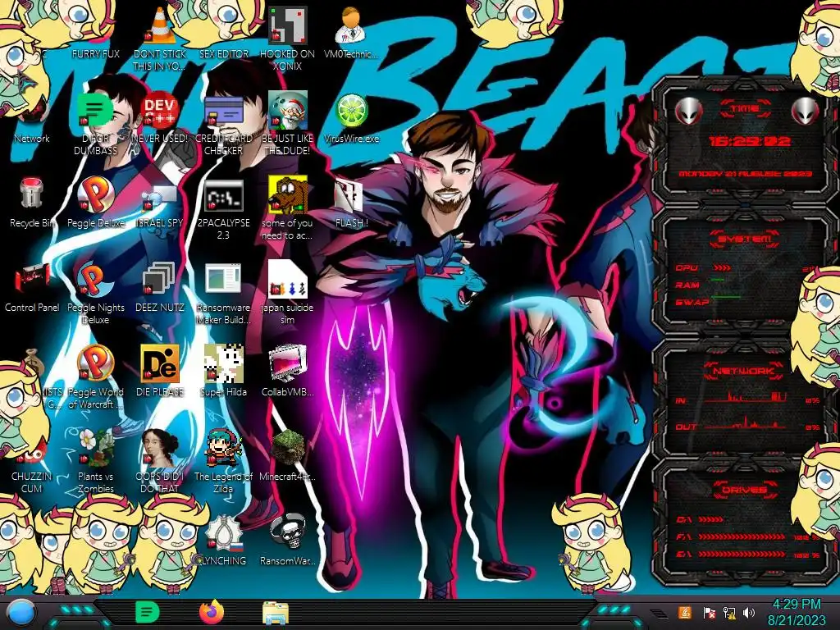Open the CollabVMB monitor shortcut
Image resolution: width=840 pixels, height=630 pixels.
pos(288,363)
